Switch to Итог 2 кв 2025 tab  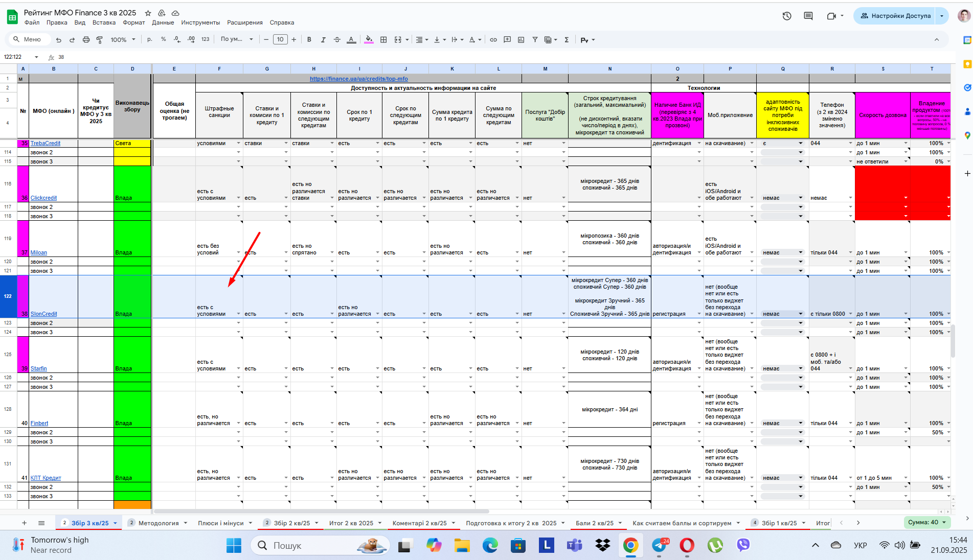tap(351, 523)
